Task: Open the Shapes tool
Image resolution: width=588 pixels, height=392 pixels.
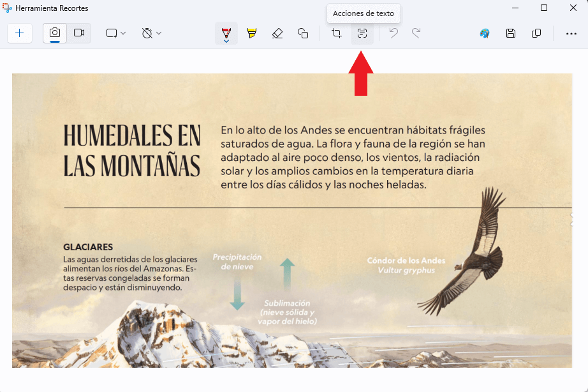Action: click(303, 33)
